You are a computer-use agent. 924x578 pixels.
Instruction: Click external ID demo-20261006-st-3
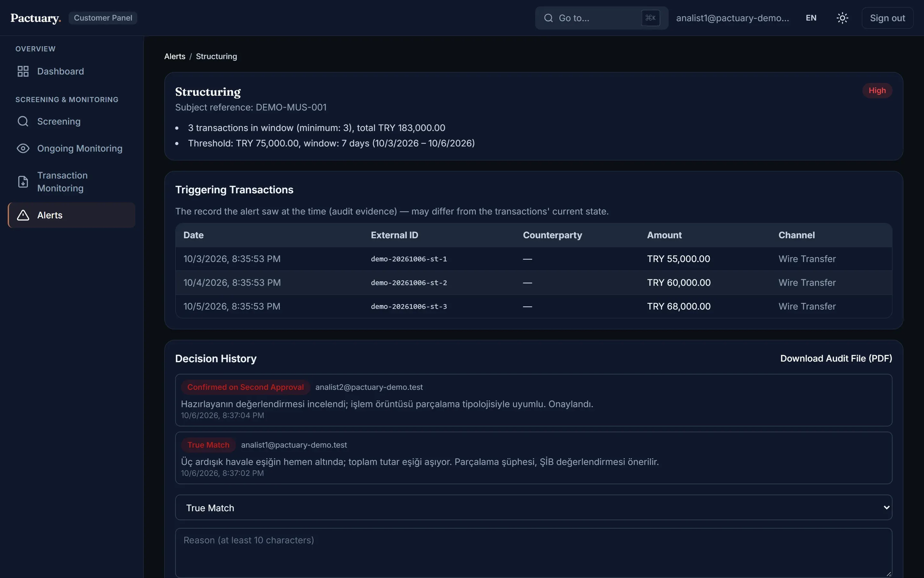[408, 307]
